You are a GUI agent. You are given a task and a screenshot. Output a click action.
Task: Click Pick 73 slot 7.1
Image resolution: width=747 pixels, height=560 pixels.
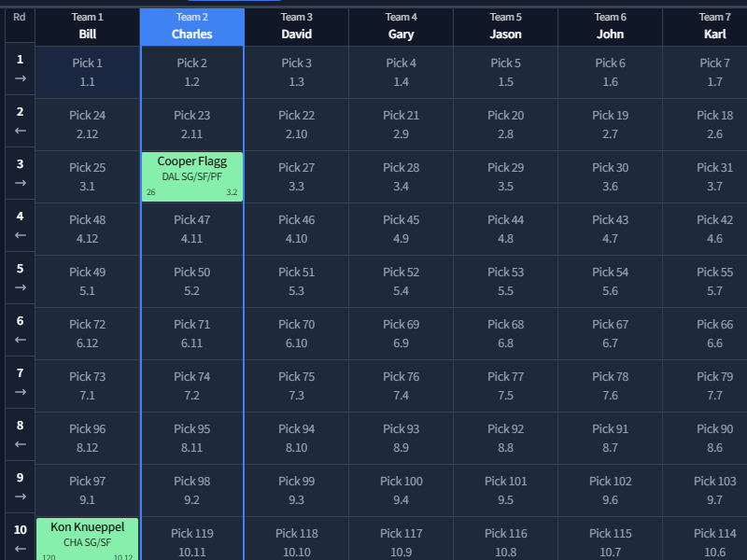tap(87, 386)
